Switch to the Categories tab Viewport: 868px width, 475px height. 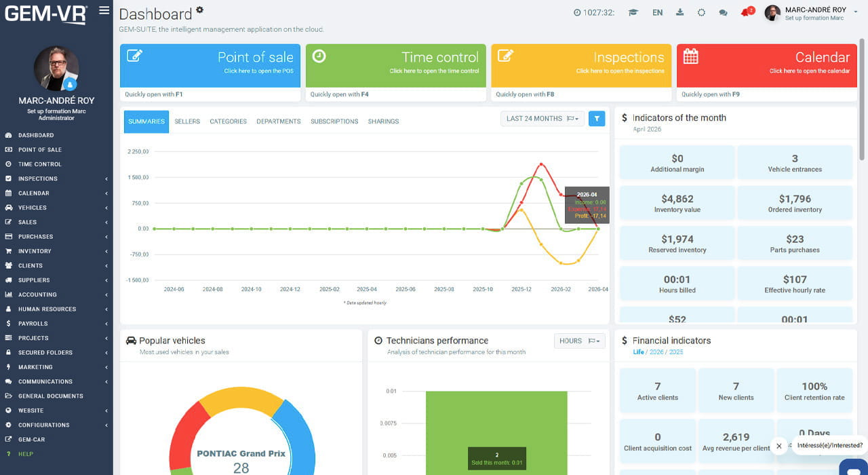(228, 121)
